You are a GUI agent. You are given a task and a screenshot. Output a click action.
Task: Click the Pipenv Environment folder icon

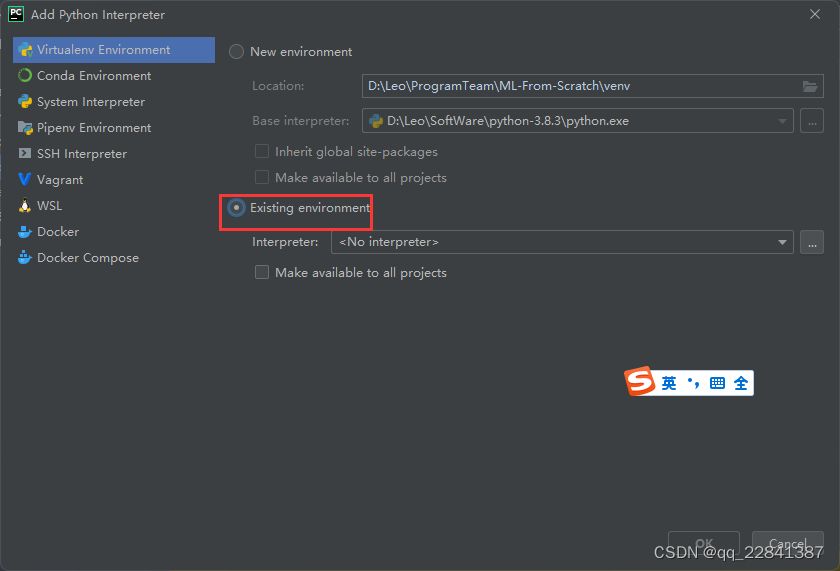pos(25,127)
